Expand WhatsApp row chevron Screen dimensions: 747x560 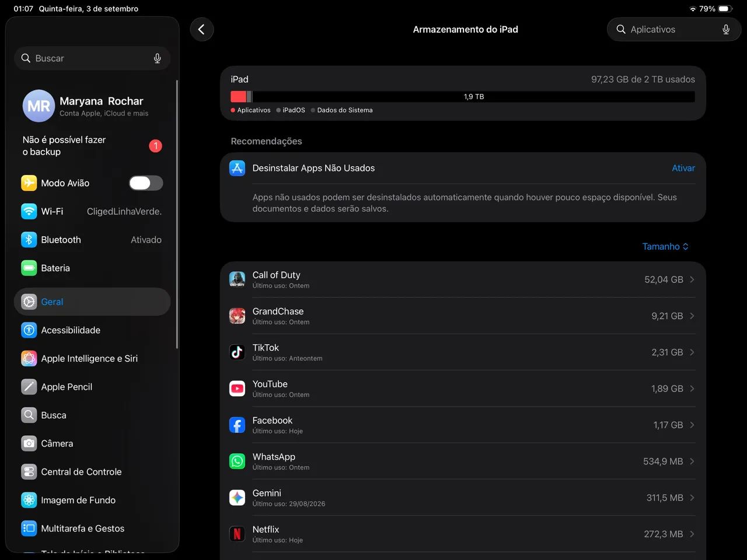pyautogui.click(x=692, y=461)
